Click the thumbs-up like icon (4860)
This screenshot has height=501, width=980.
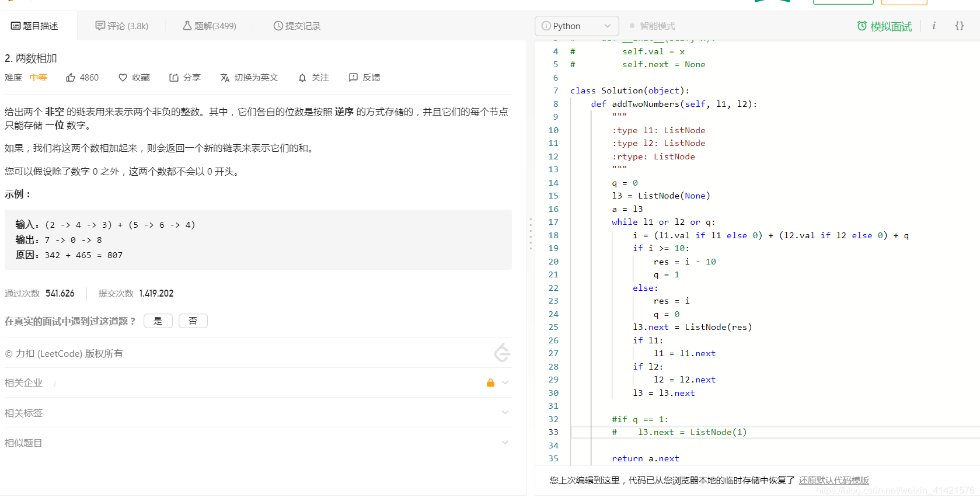click(70, 78)
